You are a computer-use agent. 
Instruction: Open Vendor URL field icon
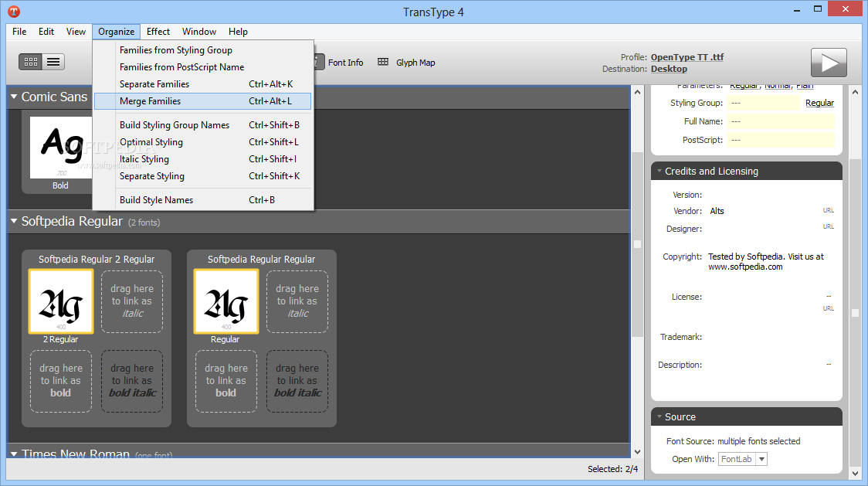click(x=828, y=211)
